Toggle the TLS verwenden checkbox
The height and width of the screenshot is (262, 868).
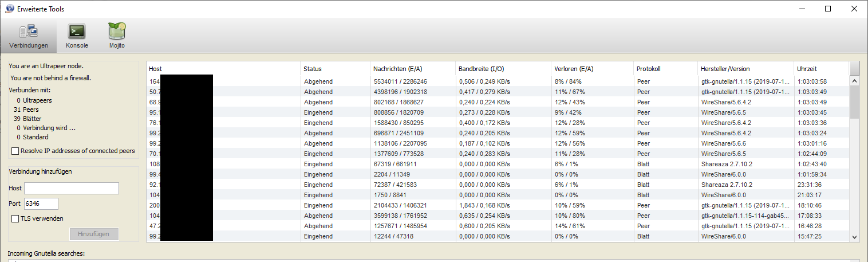(15, 218)
